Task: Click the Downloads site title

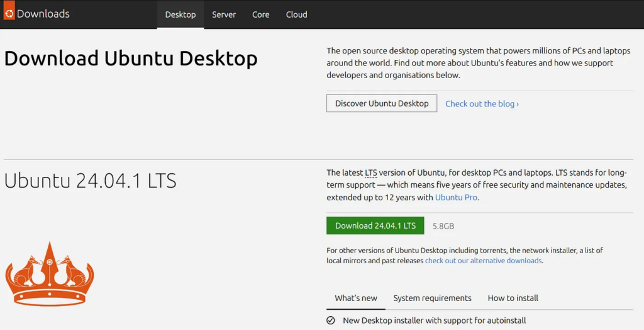Action: (43, 14)
